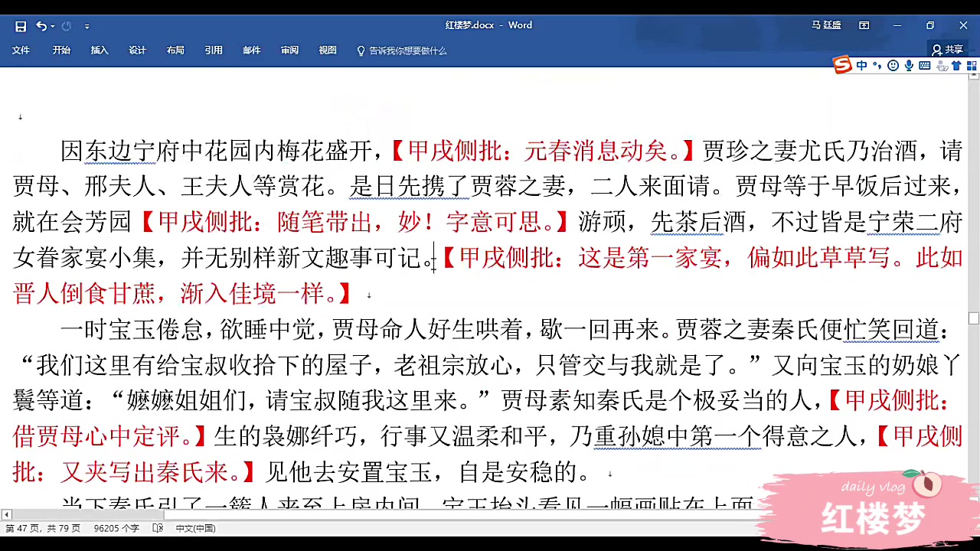Open the Undo history dropdown arrow
Screen dimensions: 980x551
[52, 27]
